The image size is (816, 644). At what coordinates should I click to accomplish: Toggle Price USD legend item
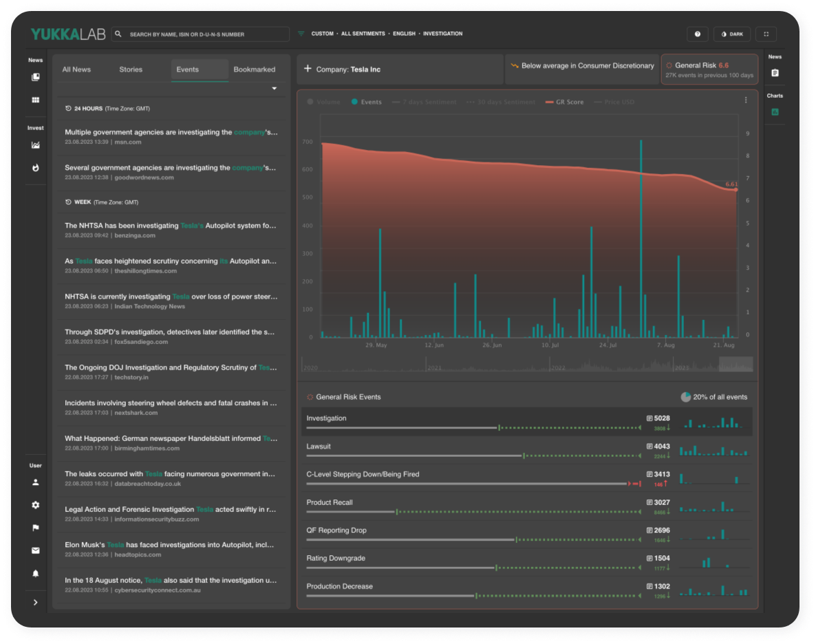(x=614, y=102)
